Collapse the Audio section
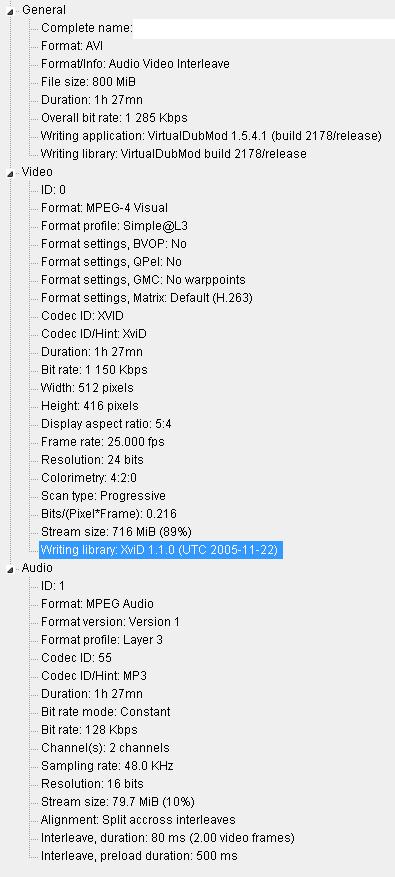The image size is (395, 877). coord(11,569)
